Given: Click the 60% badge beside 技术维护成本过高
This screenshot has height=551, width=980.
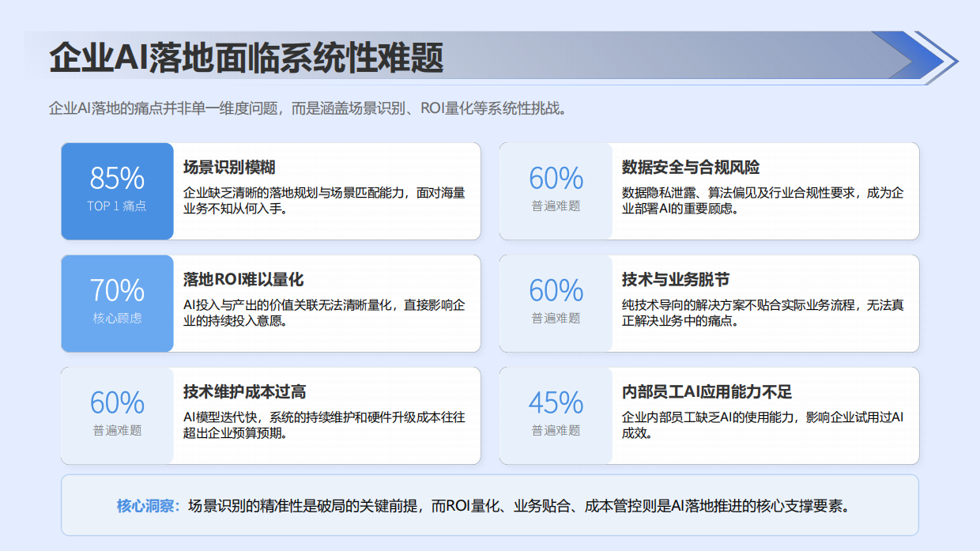Looking at the screenshot, I should [x=117, y=415].
